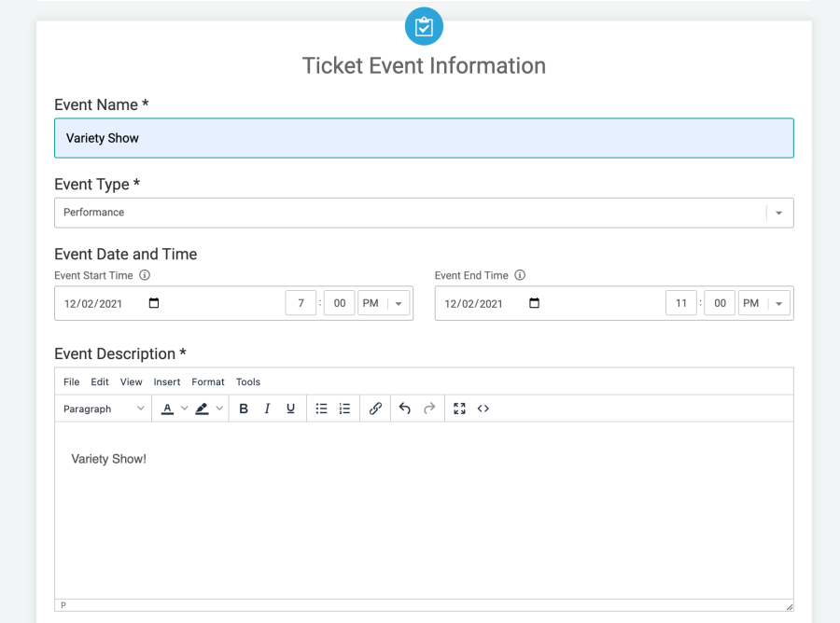The width and height of the screenshot is (840, 623).
Task: Apply italic formatting in editor
Action: pos(267,408)
